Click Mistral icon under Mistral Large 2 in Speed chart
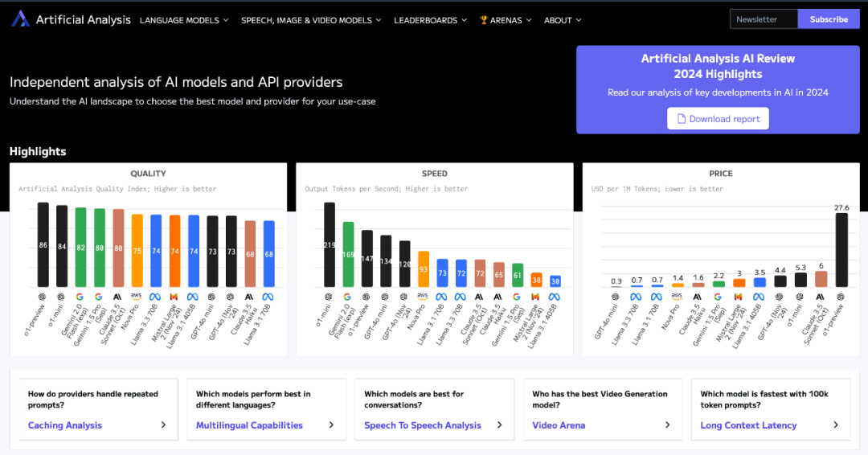The width and height of the screenshot is (868, 455). (x=535, y=297)
